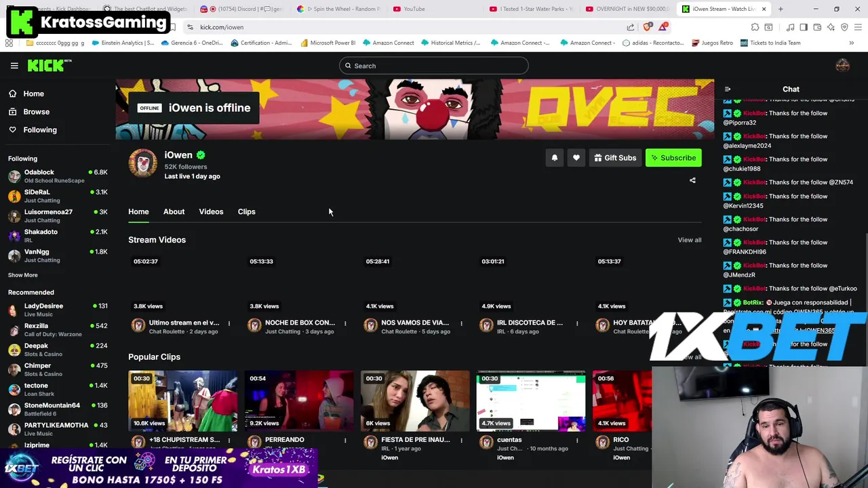Click the address bar URL kick.com/iowen

[x=222, y=27]
